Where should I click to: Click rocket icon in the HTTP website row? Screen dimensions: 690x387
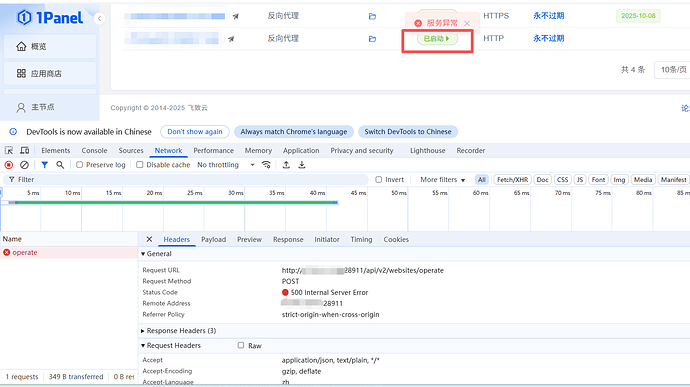[231, 39]
